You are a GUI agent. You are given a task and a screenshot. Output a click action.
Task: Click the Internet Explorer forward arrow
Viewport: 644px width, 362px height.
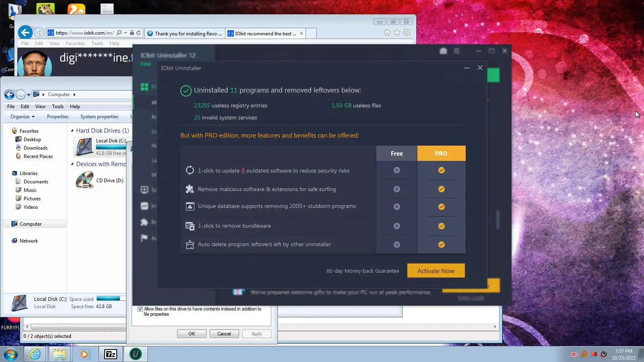point(39,33)
